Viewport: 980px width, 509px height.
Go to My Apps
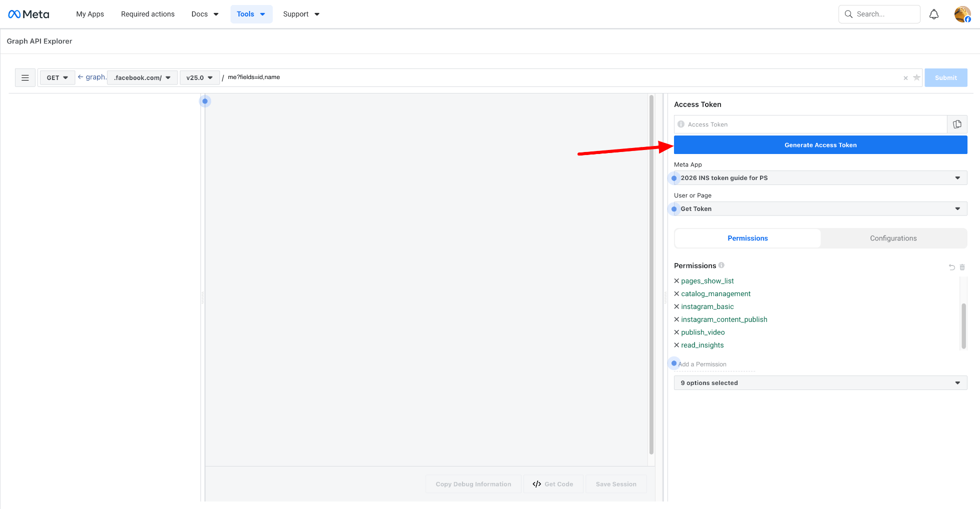[x=90, y=14]
